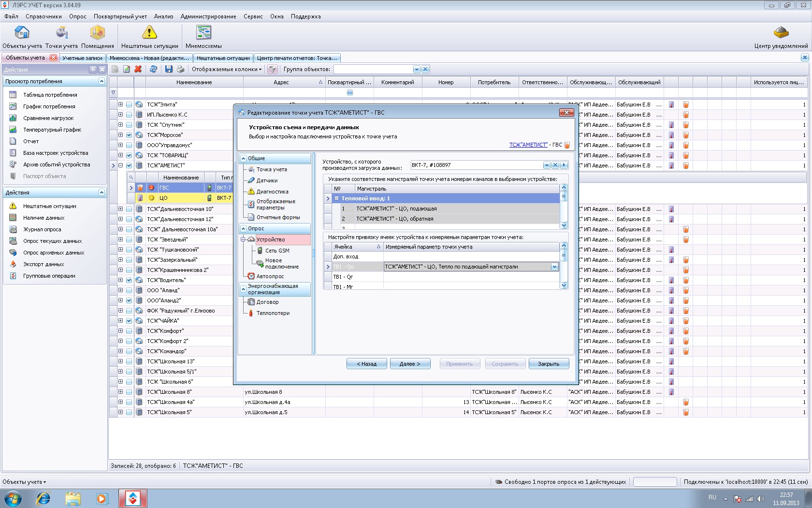Collapse the ТСЖ"АМЕТИСТ" row
Image resolution: width=812 pixels, height=508 pixels.
(120, 165)
